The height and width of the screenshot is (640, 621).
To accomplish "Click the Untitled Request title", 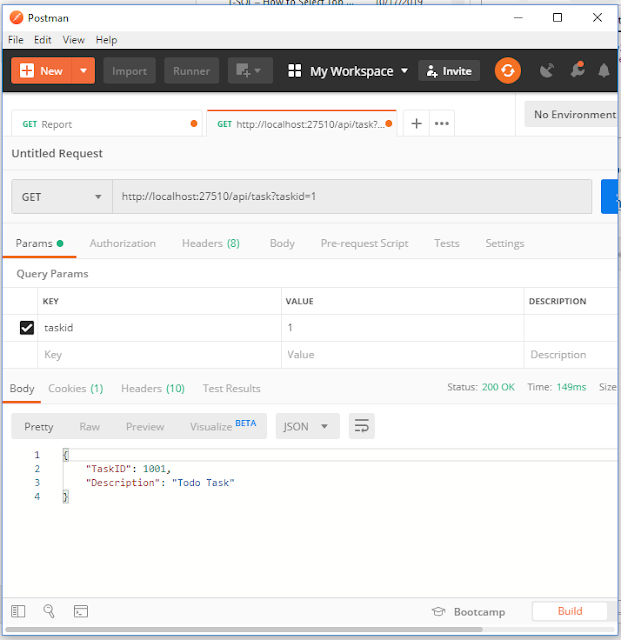I will pos(57,153).
